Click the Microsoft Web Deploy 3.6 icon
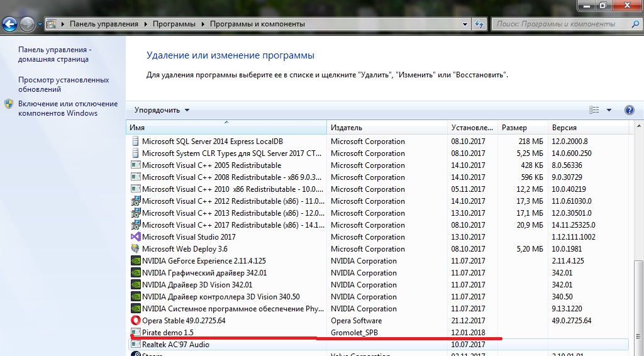 click(x=135, y=249)
